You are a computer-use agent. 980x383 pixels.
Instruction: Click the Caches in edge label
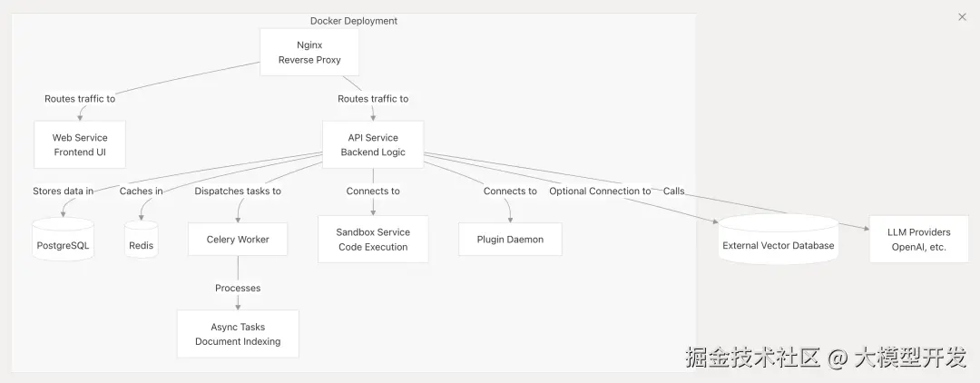click(x=142, y=191)
